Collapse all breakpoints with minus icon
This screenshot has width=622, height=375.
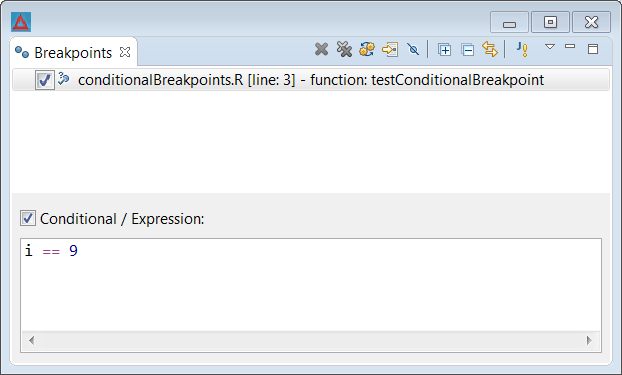click(468, 50)
